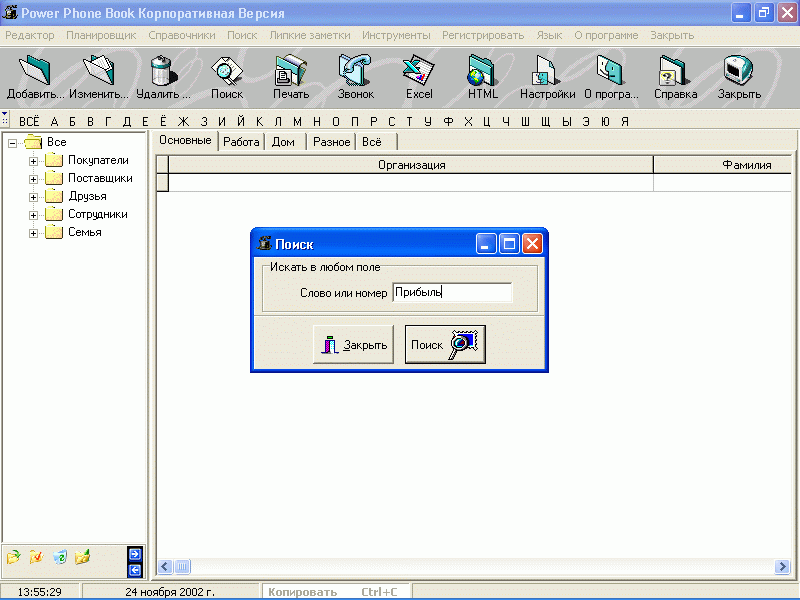
Task: Click Закрыть button in Поиск dialog
Action: click(353, 344)
